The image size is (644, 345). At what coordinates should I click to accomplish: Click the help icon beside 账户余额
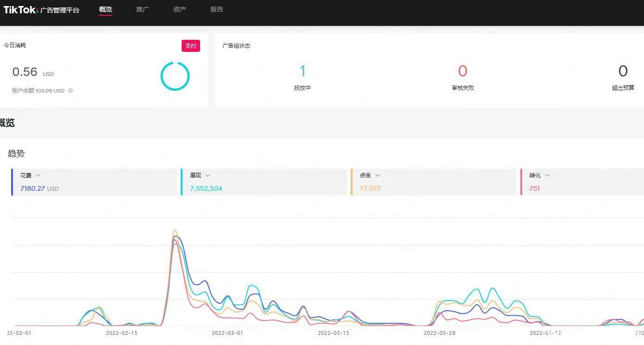click(70, 91)
